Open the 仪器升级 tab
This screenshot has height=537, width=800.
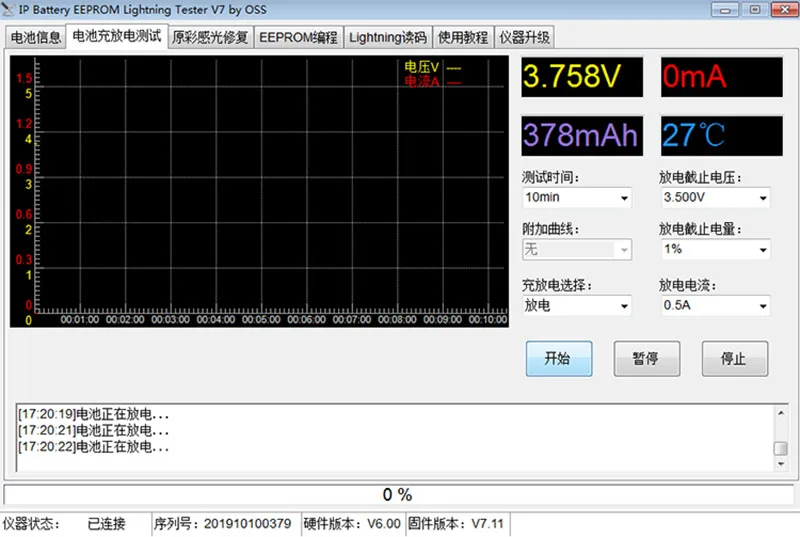(524, 37)
